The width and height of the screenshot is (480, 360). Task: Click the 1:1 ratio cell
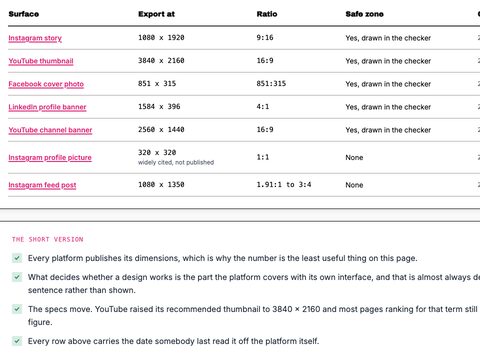pyautogui.click(x=263, y=157)
